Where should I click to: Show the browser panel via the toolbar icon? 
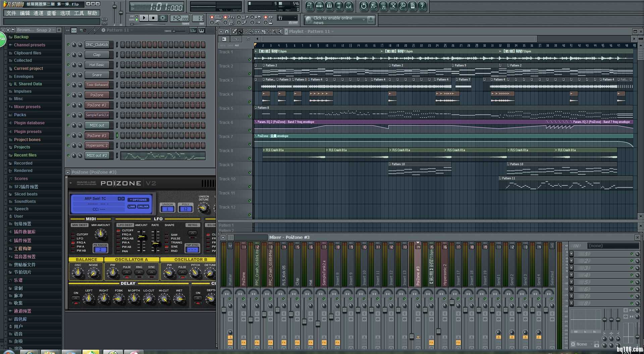pos(339,6)
